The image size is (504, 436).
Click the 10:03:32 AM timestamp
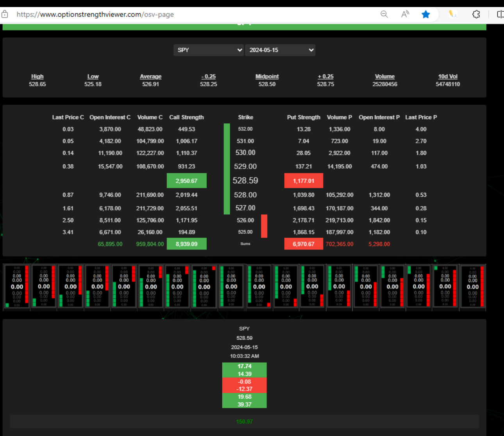point(245,356)
